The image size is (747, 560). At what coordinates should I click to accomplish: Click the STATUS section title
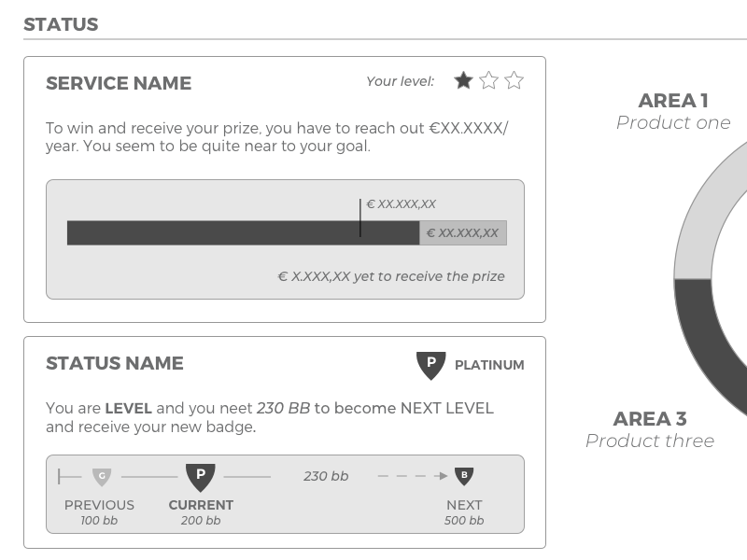coord(61,24)
